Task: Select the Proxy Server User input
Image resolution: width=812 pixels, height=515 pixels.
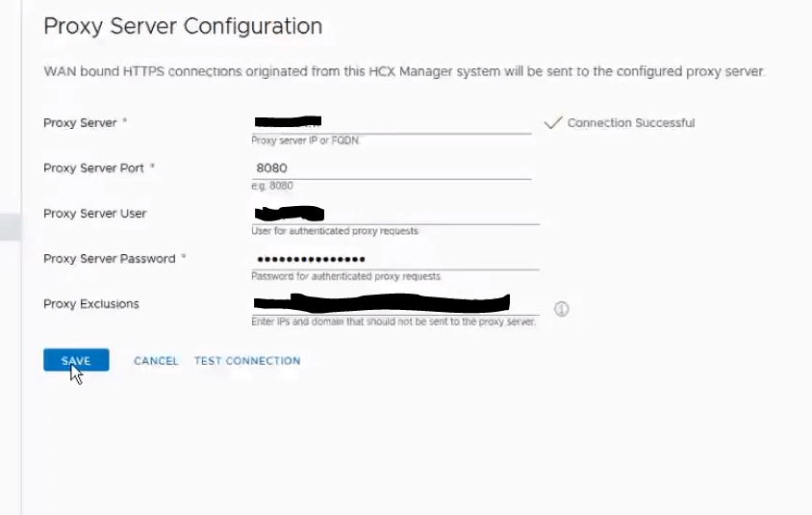Action: [x=394, y=214]
